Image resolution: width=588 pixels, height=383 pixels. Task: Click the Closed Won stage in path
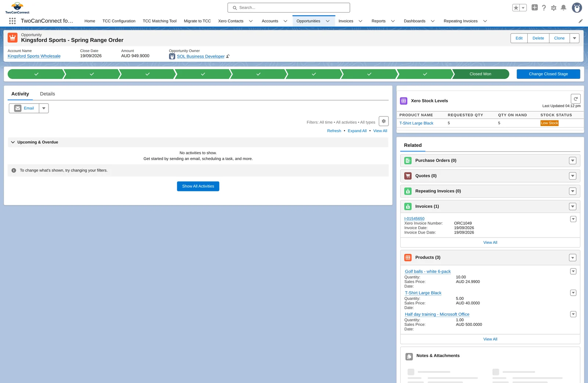coord(480,74)
